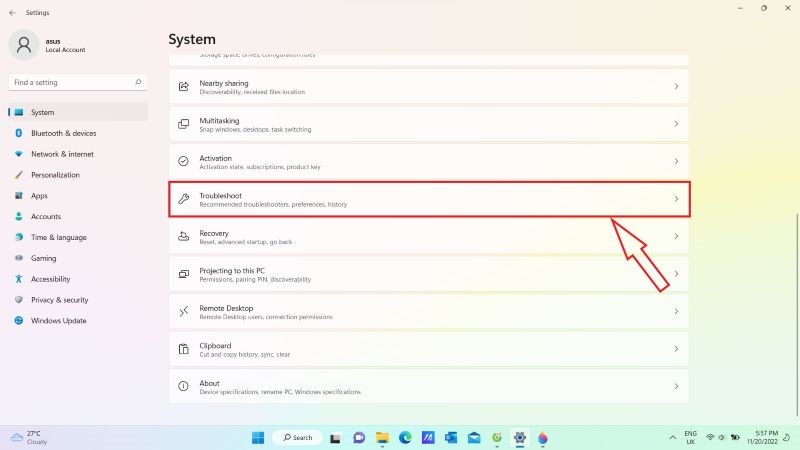Click the Recovery icon

click(x=184, y=236)
